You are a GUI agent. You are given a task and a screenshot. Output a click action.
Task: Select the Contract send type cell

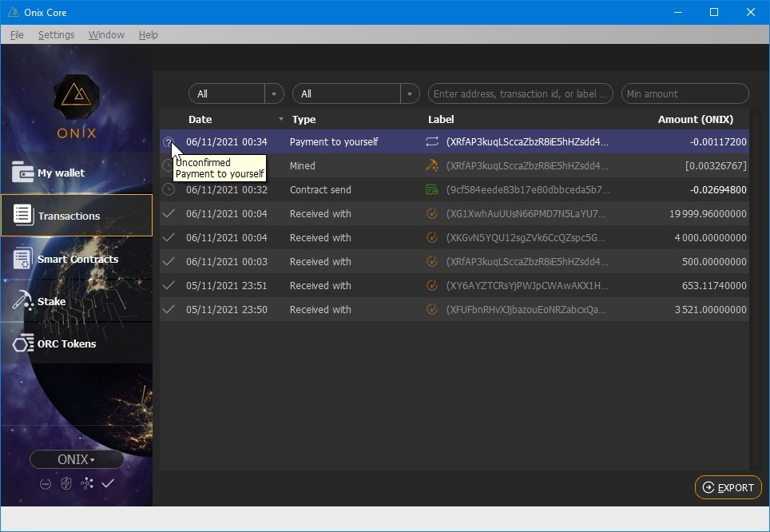pos(320,189)
